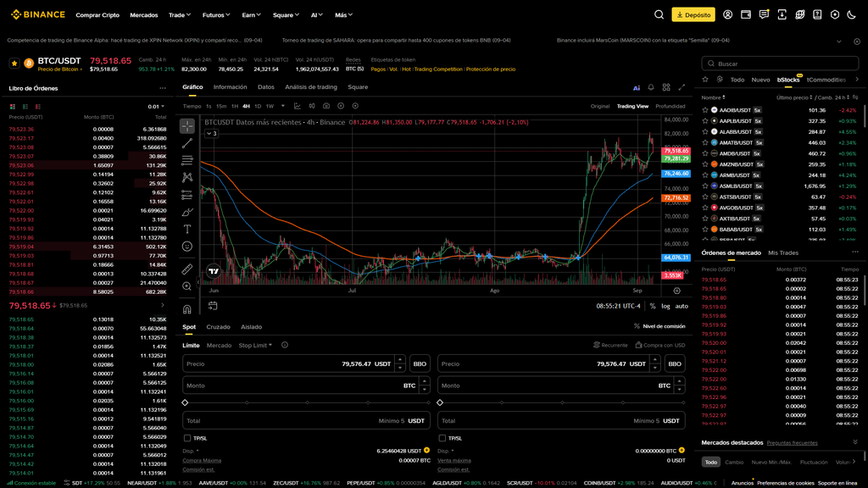Screen dimensions: 868x488
Task: Select the text annotation tool
Action: point(187,229)
